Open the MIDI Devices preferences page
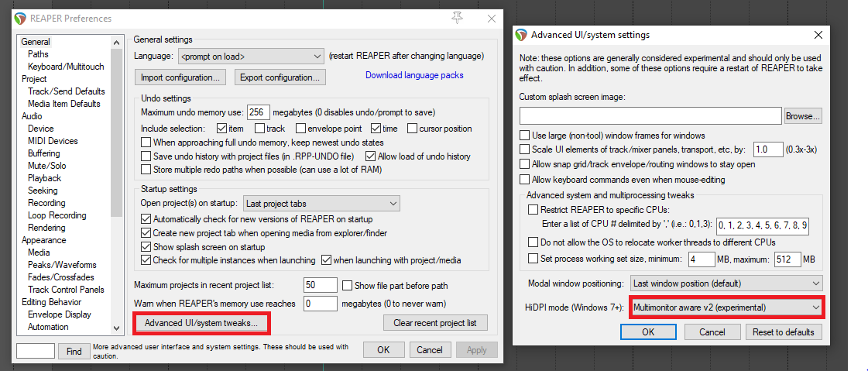 click(53, 141)
